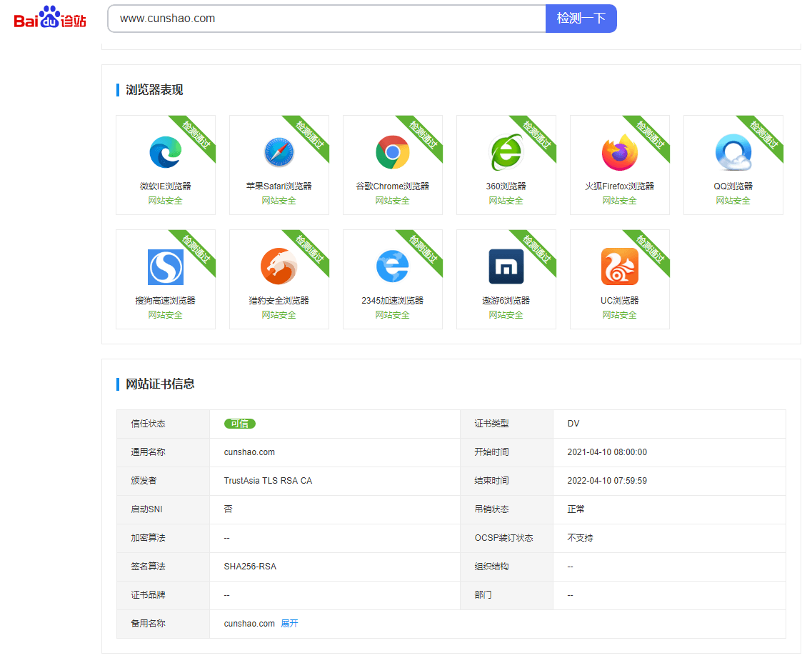Click the website URL input field

tap(325, 19)
